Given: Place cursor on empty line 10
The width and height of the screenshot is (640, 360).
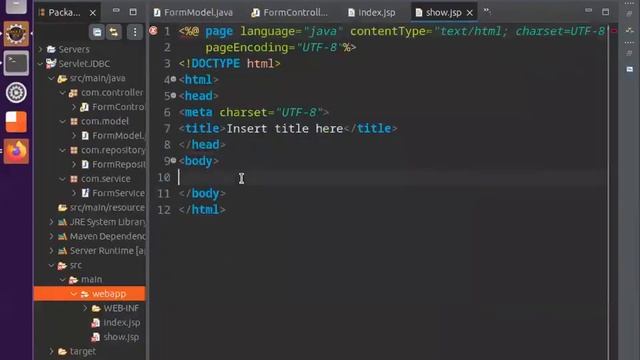Looking at the screenshot, I should 392,178.
